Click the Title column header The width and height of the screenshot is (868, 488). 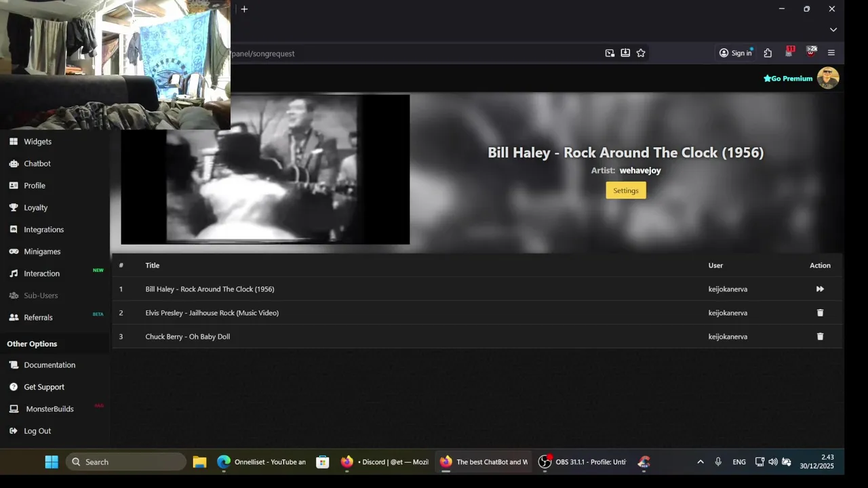click(152, 266)
